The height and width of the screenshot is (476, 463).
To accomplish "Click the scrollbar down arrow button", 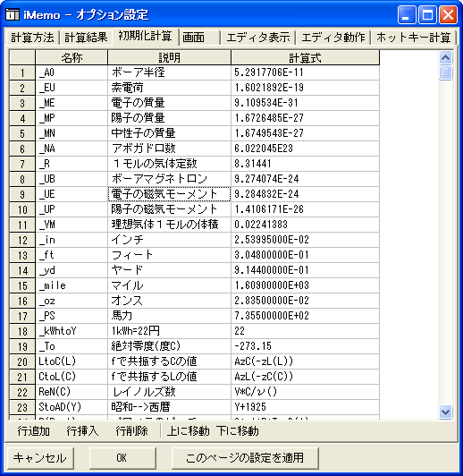I will [x=445, y=412].
